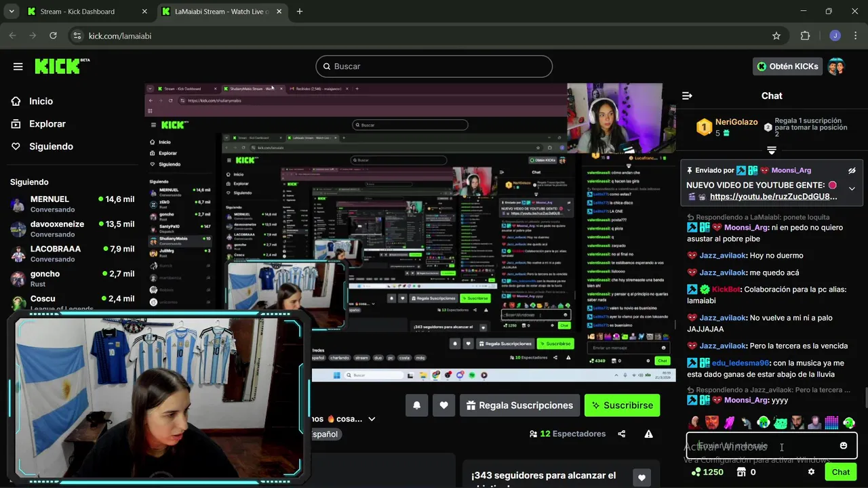Click the pink rocket quick emote

point(729,423)
